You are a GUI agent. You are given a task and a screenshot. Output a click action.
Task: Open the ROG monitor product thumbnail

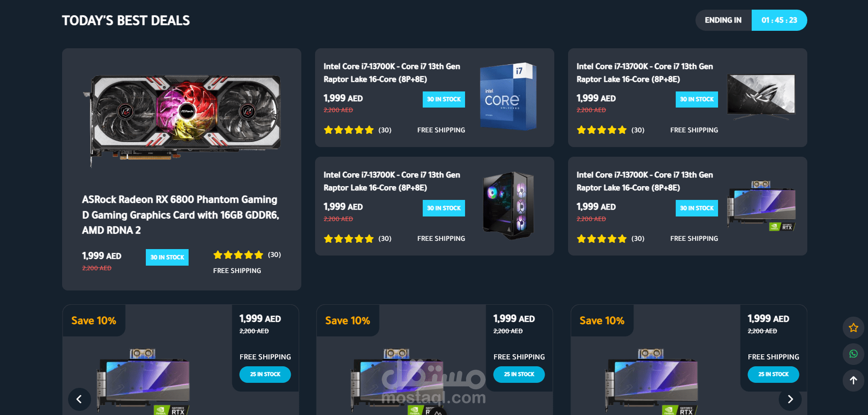[x=761, y=97]
